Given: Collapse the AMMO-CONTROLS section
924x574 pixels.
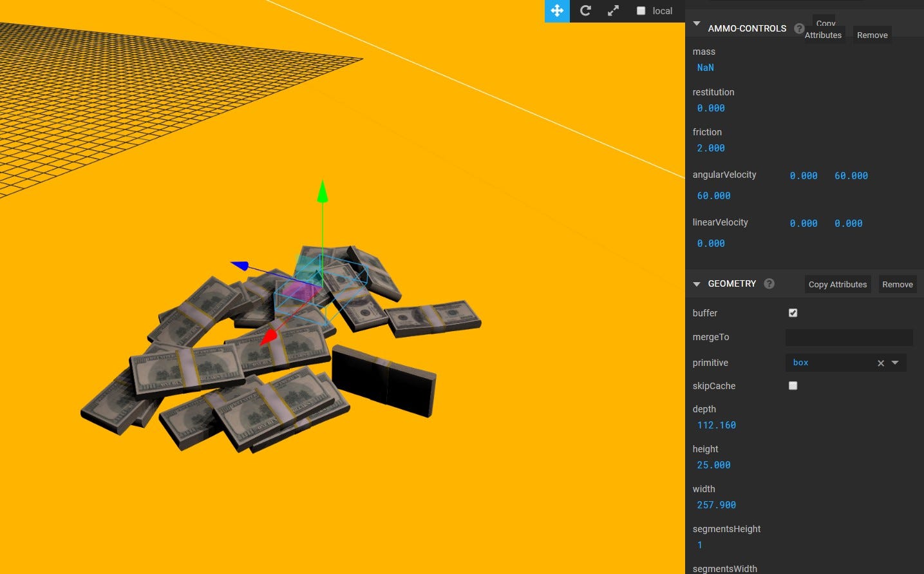Looking at the screenshot, I should 696,23.
